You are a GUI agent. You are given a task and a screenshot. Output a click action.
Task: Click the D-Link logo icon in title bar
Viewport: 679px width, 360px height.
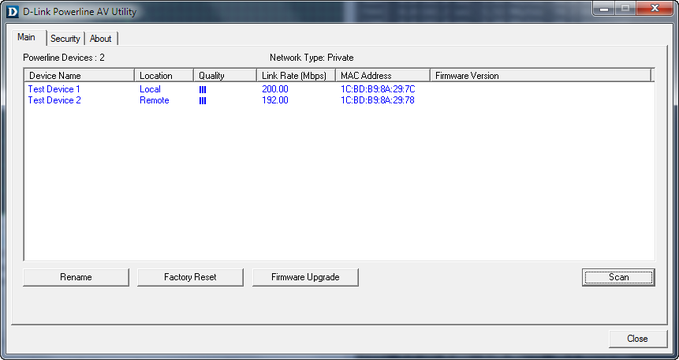[13, 12]
